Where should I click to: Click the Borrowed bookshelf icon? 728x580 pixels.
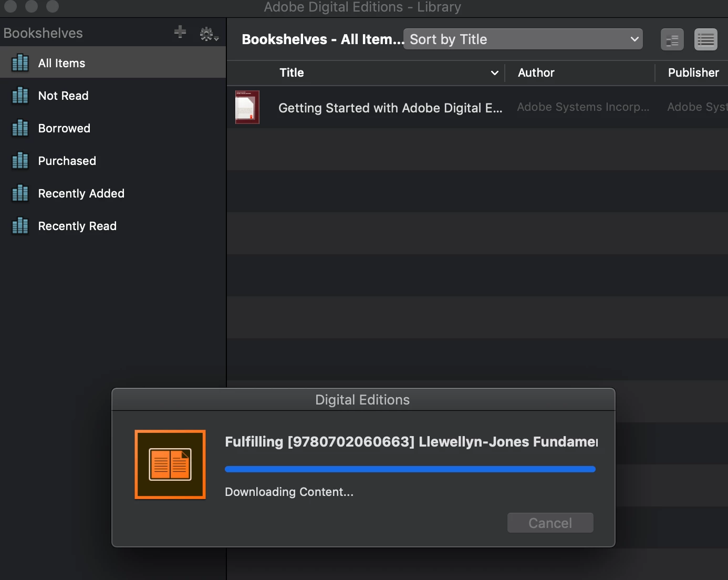[20, 128]
